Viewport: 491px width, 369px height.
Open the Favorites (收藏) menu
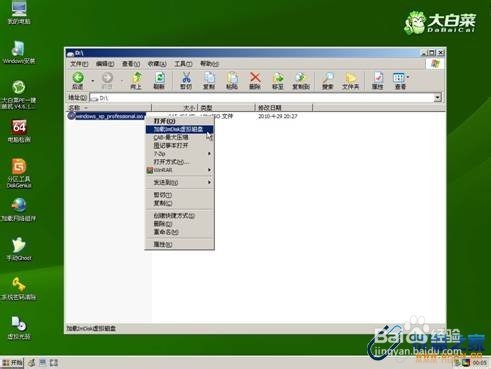157,63
